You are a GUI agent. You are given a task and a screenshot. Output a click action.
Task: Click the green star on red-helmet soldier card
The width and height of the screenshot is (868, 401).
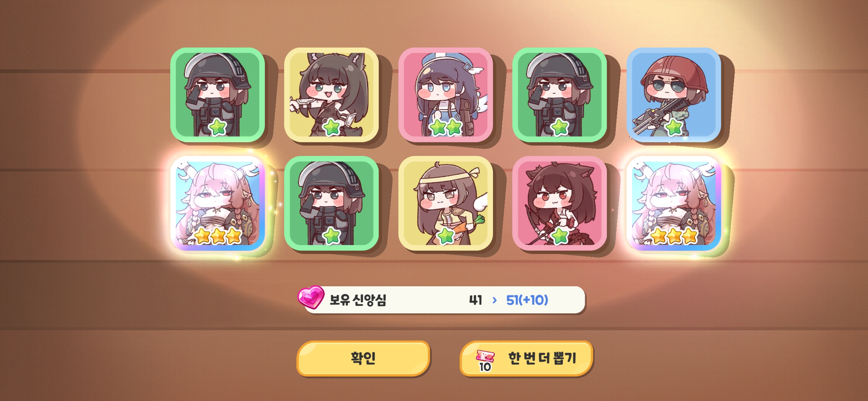(x=674, y=127)
